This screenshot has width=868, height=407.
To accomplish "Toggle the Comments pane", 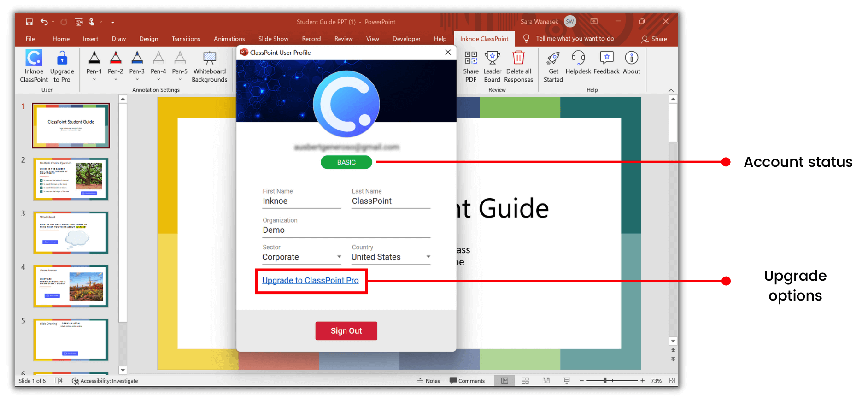I will coord(467,381).
